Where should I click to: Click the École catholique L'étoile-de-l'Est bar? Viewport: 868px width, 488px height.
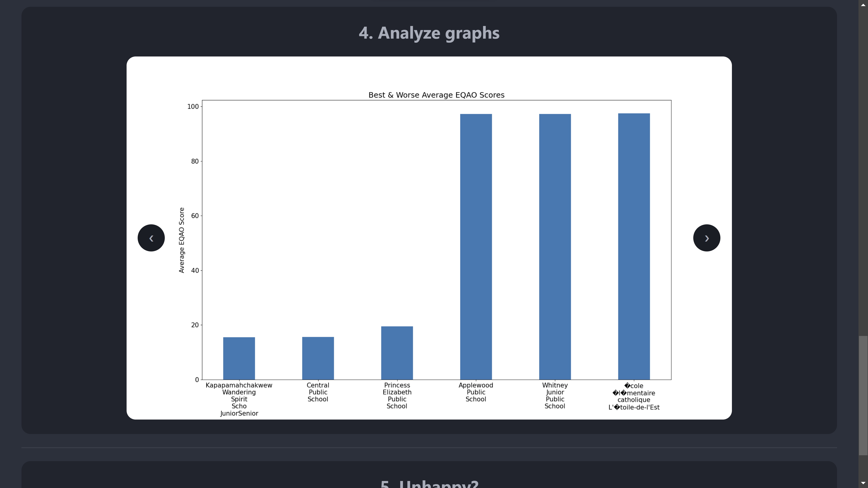click(x=633, y=246)
